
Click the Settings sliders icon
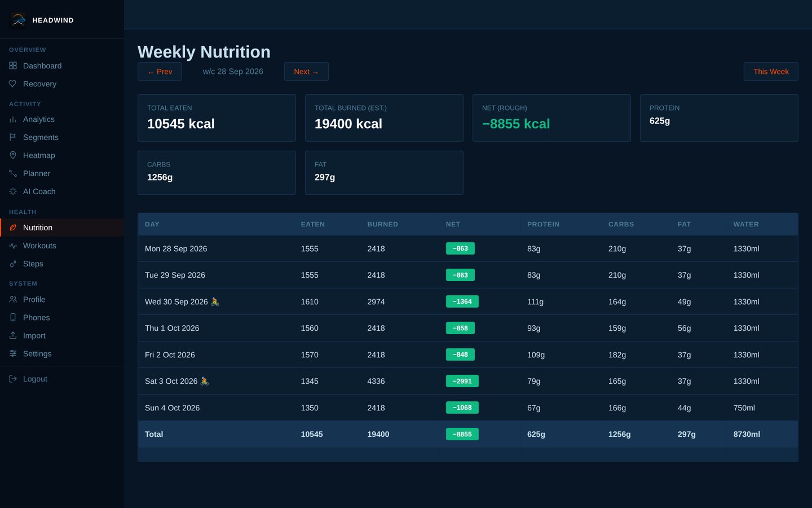13,354
